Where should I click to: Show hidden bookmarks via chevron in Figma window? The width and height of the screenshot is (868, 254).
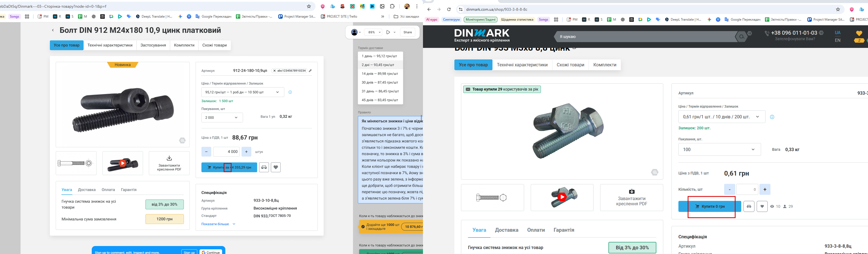click(x=382, y=17)
